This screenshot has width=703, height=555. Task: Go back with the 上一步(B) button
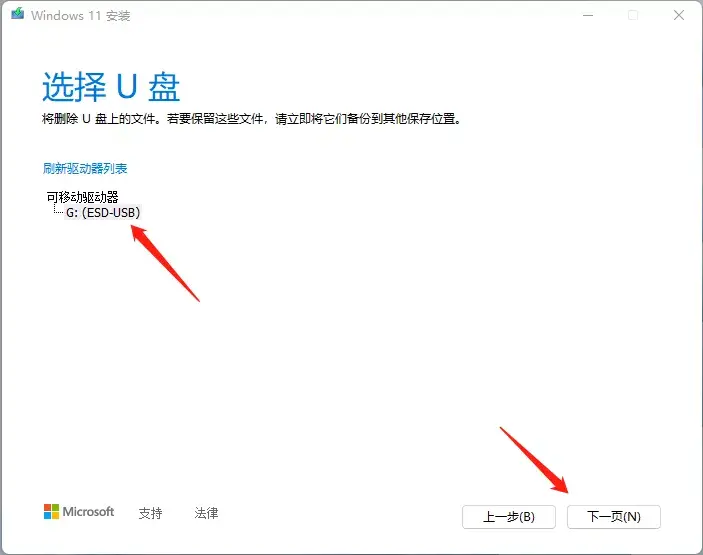click(x=509, y=517)
